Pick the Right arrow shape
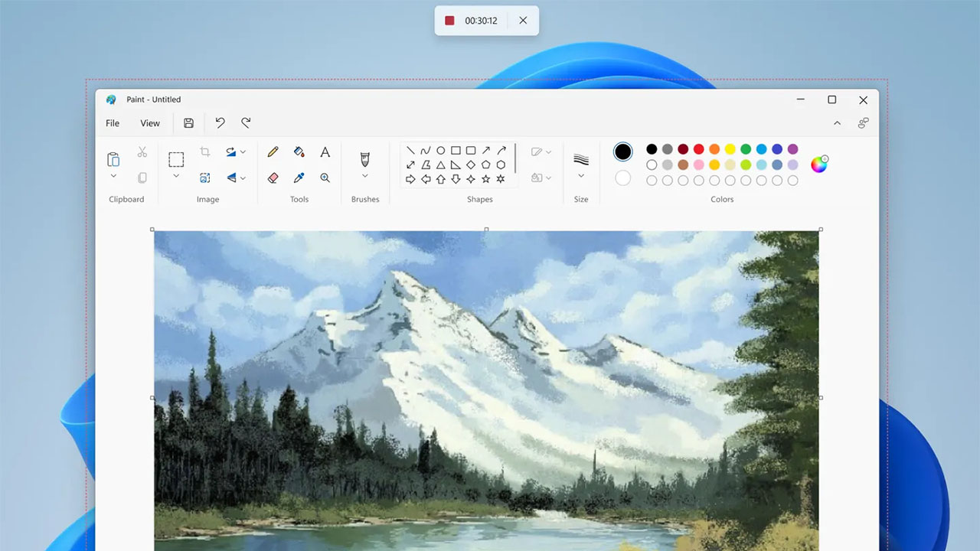Viewport: 980px width, 551px height. (410, 179)
